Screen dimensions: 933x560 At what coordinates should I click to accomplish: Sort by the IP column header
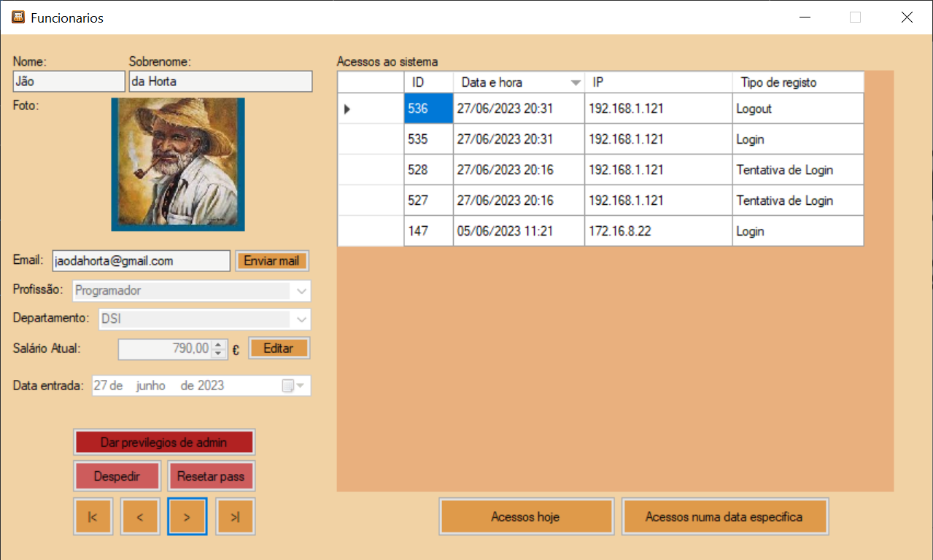point(658,82)
